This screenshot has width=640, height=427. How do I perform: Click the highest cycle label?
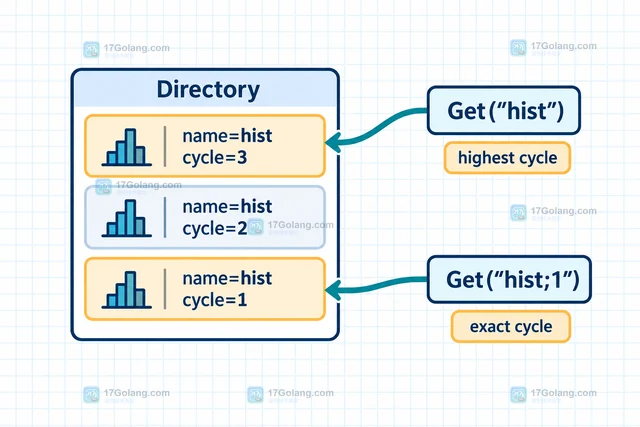507,158
